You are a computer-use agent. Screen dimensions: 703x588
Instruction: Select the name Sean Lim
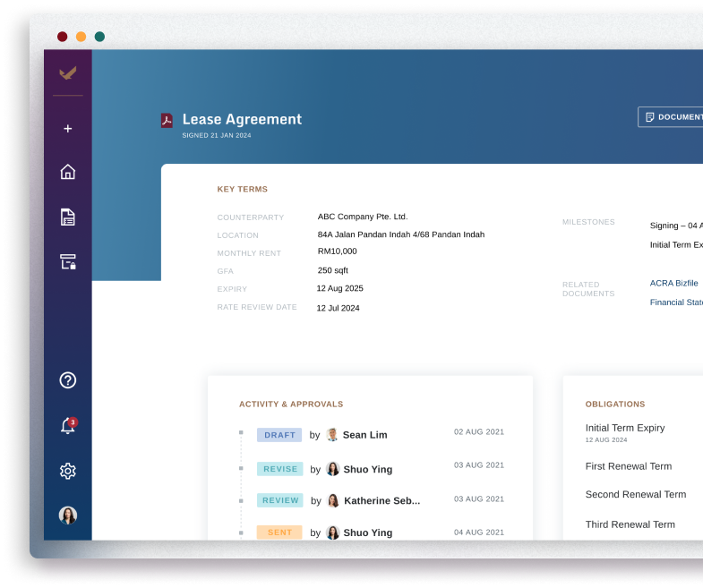coord(365,435)
